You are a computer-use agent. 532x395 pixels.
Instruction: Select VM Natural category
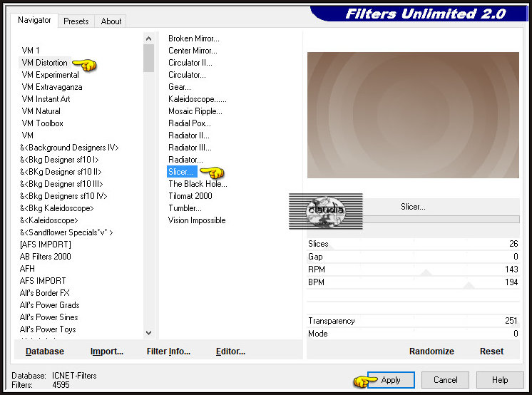tap(41, 111)
